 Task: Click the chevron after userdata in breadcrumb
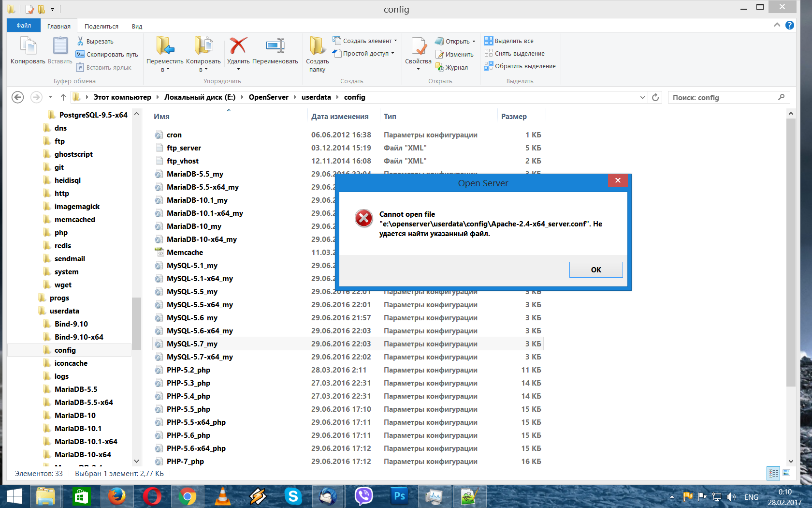(x=337, y=97)
